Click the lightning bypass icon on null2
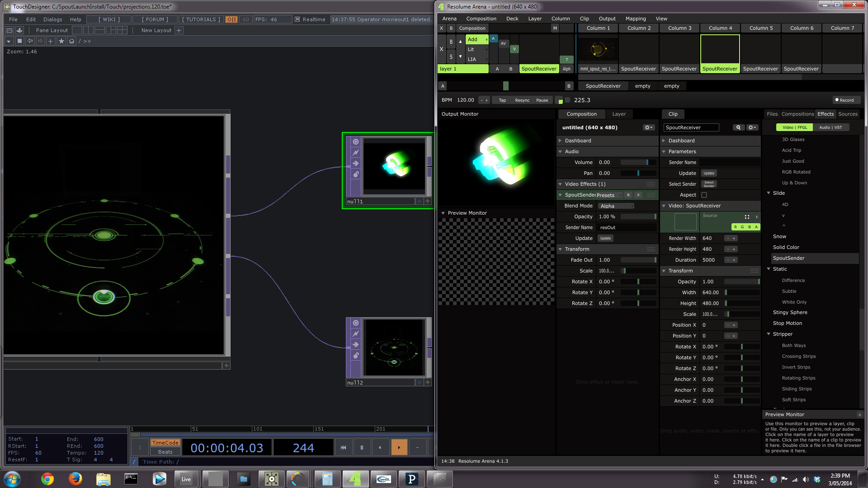Screen dimensions: 868x488 (356, 334)
